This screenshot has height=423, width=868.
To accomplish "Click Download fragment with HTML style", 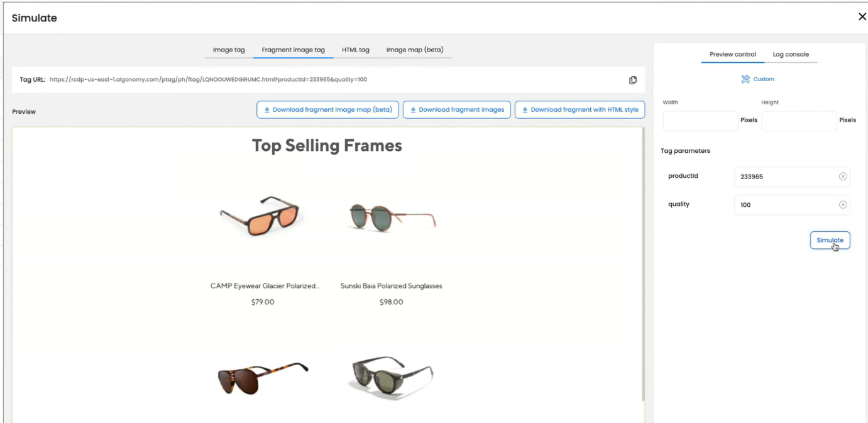I will point(580,109).
